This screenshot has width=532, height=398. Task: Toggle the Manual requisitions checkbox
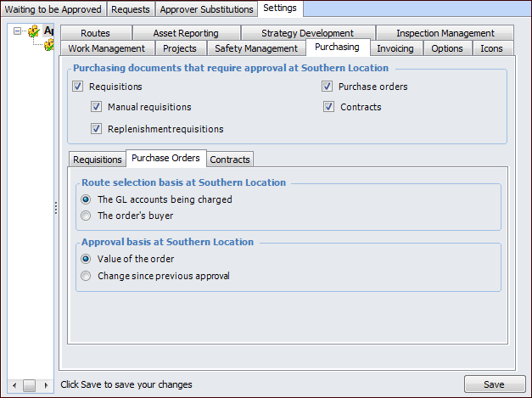pos(97,107)
